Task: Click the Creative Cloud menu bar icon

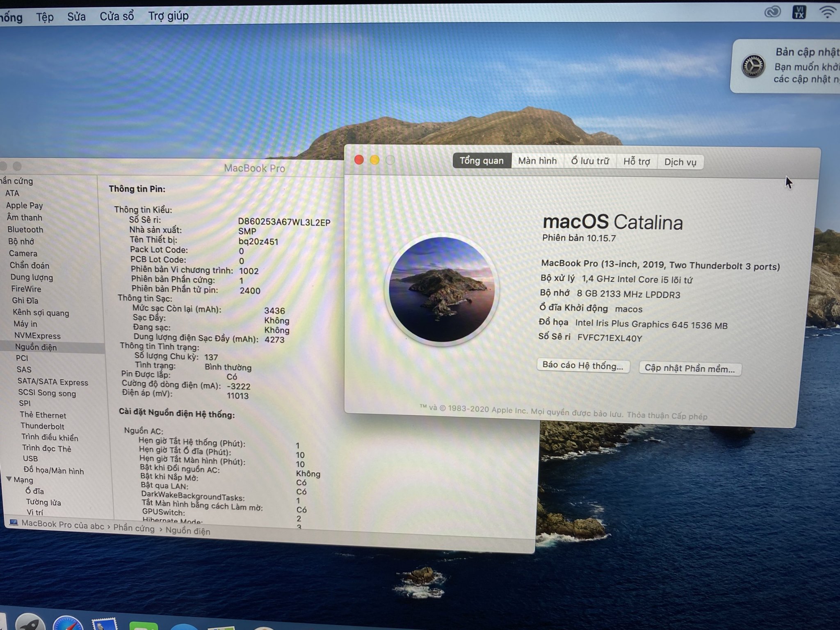Action: [772, 12]
